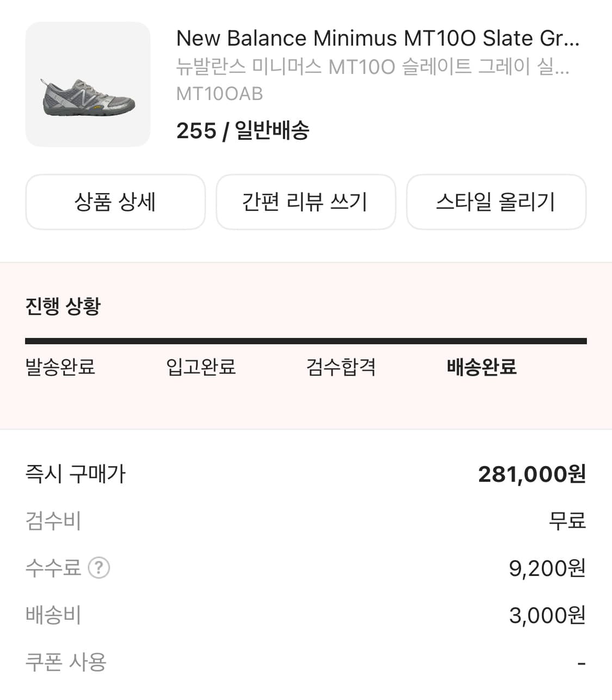Open the New Balance shoe thumbnail
Screen dimensions: 612x700
pos(88,84)
